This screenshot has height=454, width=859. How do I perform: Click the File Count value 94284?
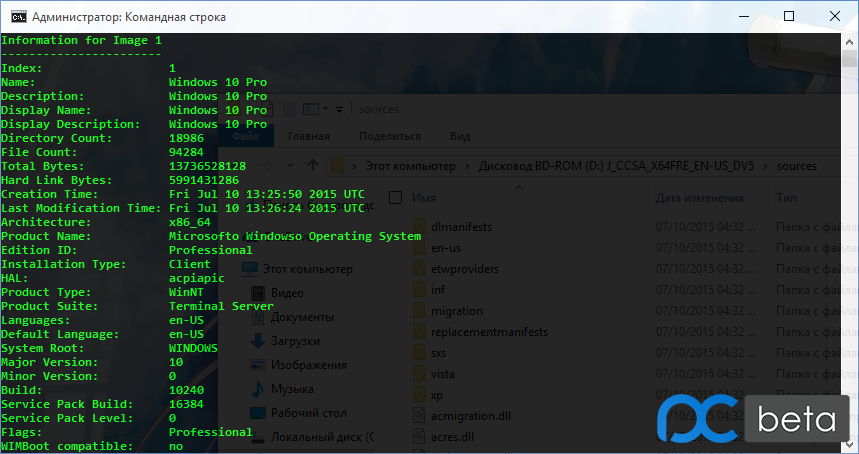tap(186, 152)
